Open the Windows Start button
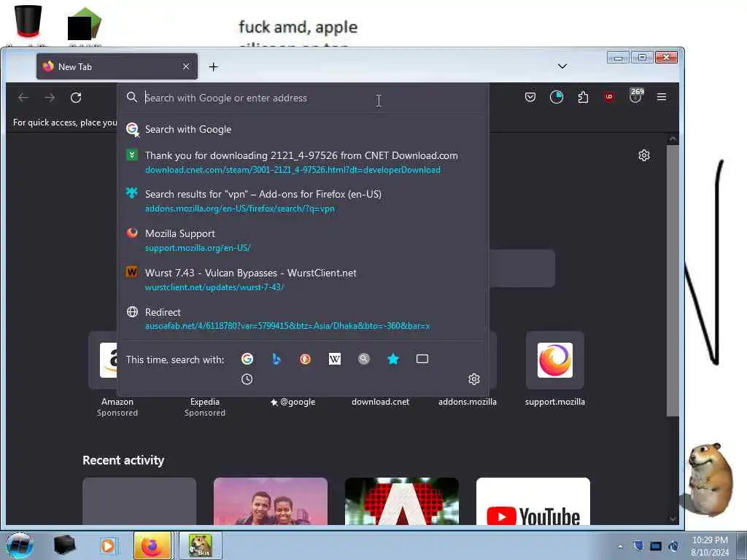 [x=20, y=545]
